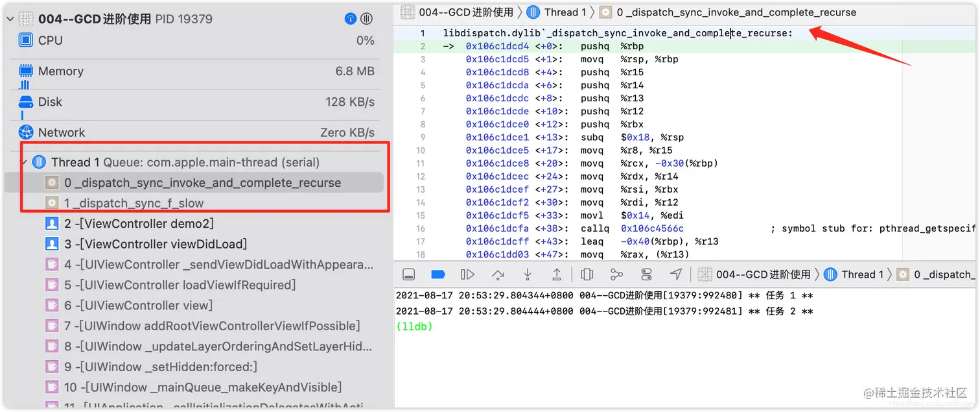The image size is (980, 412).
Task: Click the process info icon beside PID 19379
Action: (351, 19)
